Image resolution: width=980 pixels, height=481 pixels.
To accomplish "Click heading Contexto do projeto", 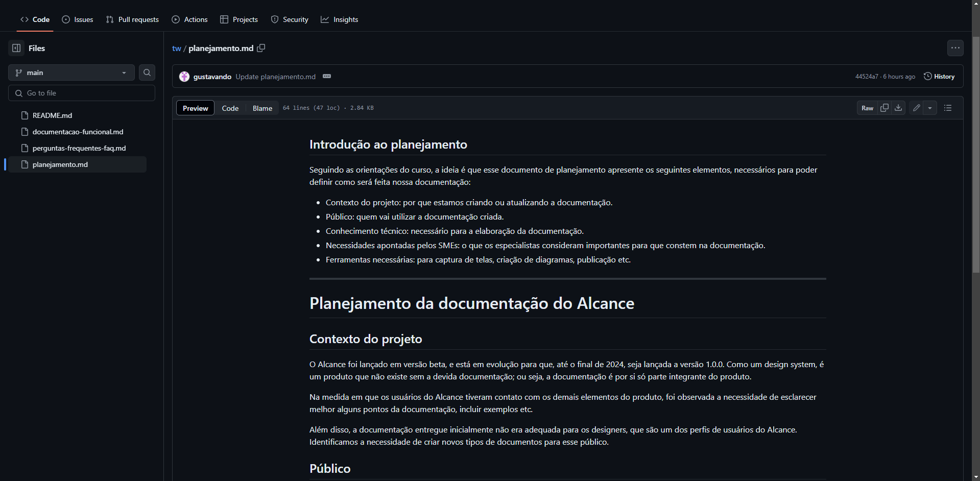I will [366, 339].
